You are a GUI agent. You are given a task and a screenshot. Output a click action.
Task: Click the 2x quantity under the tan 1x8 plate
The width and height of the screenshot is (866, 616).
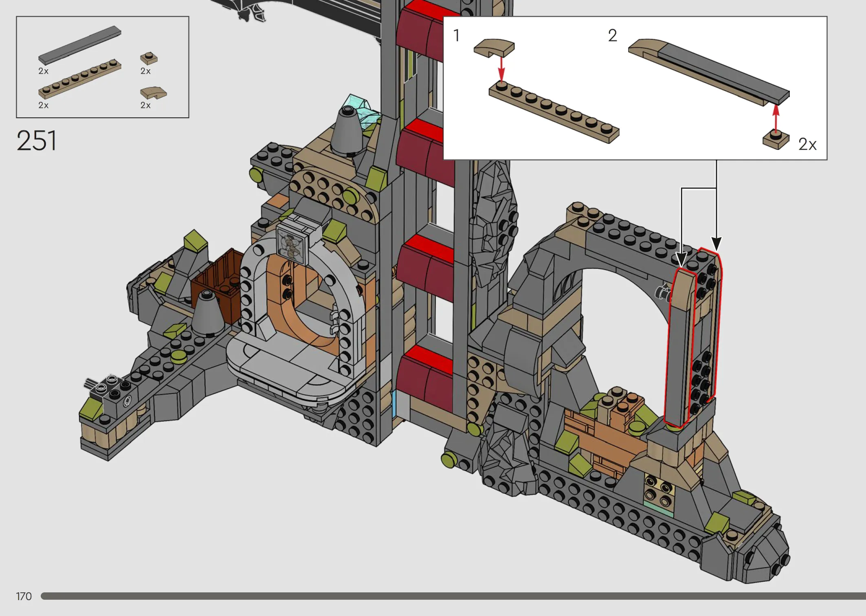(x=44, y=106)
